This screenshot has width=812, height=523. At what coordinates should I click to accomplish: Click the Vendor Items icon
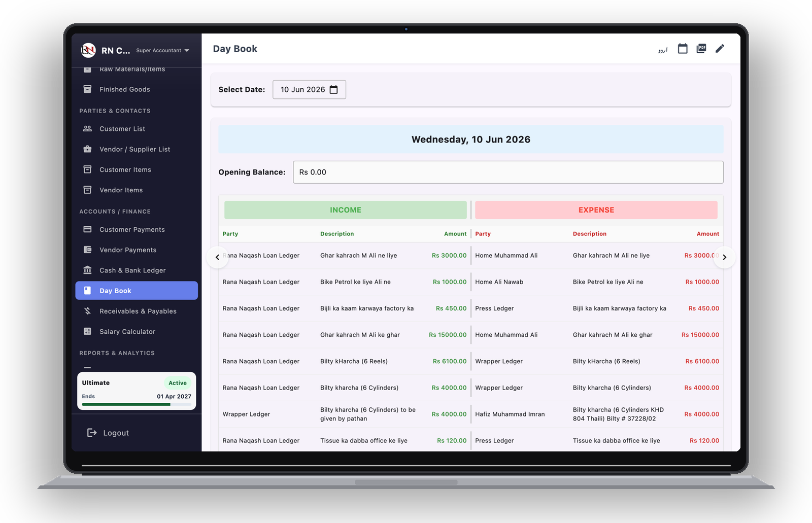coord(87,190)
